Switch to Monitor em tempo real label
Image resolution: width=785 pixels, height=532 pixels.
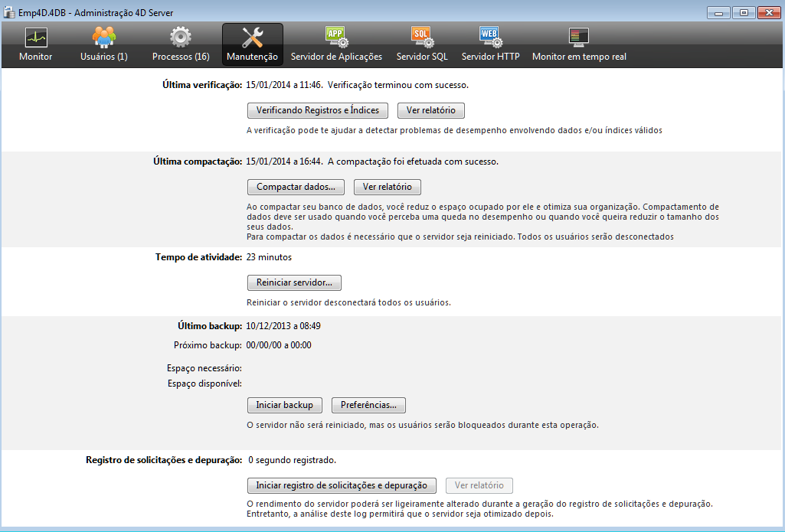click(x=579, y=57)
